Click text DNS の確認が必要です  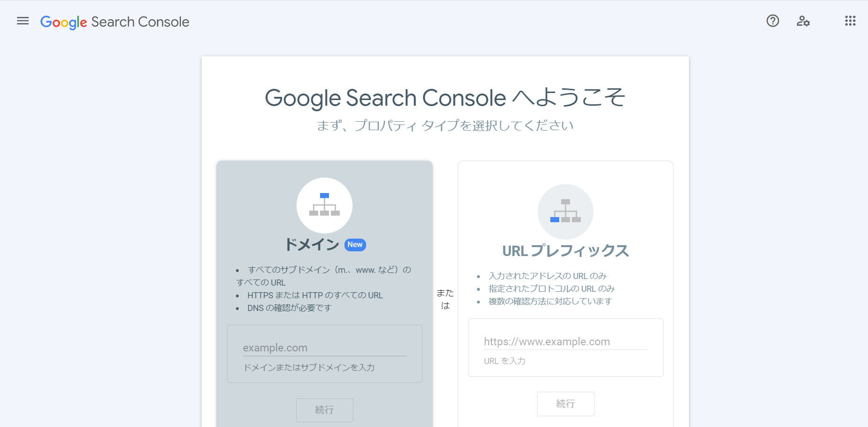(289, 308)
